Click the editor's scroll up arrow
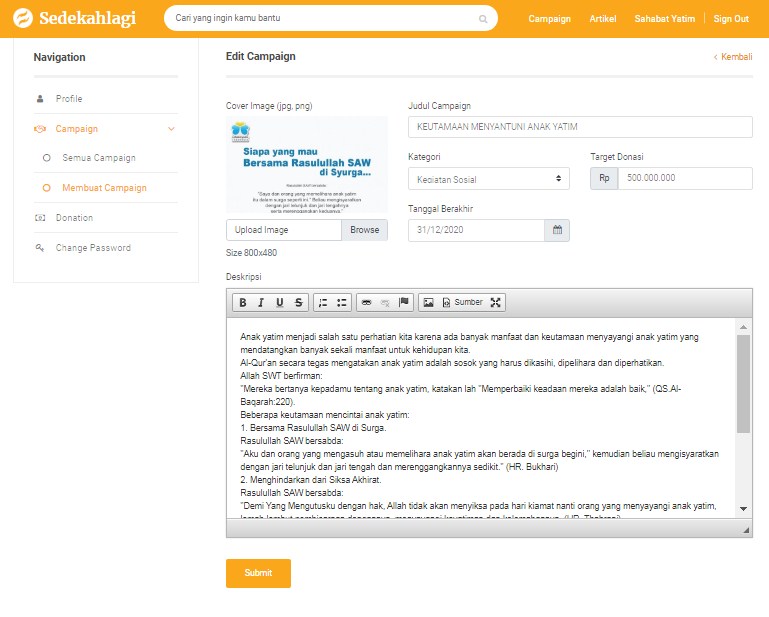The height and width of the screenshot is (617, 769). pyautogui.click(x=743, y=327)
